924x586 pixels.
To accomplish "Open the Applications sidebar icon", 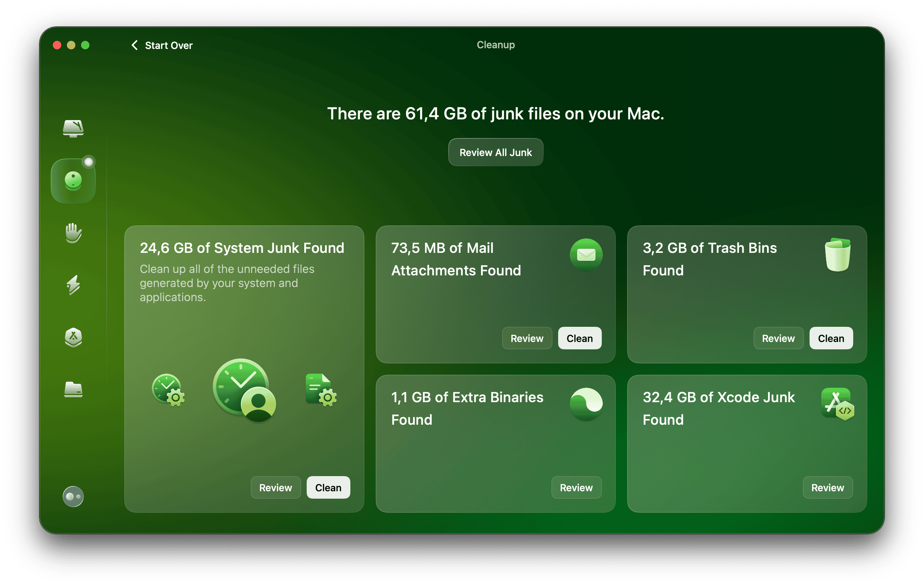I will coord(73,337).
